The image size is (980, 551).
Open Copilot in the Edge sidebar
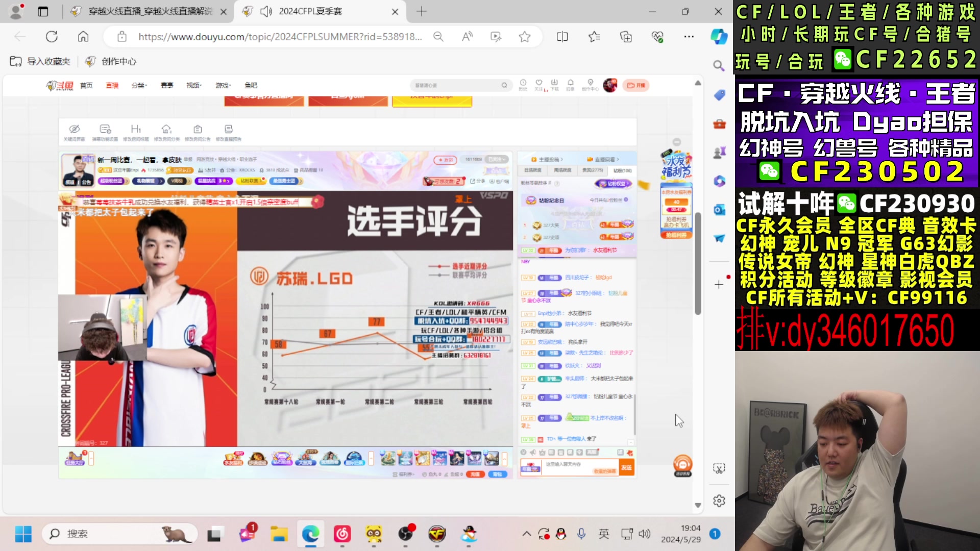click(719, 36)
